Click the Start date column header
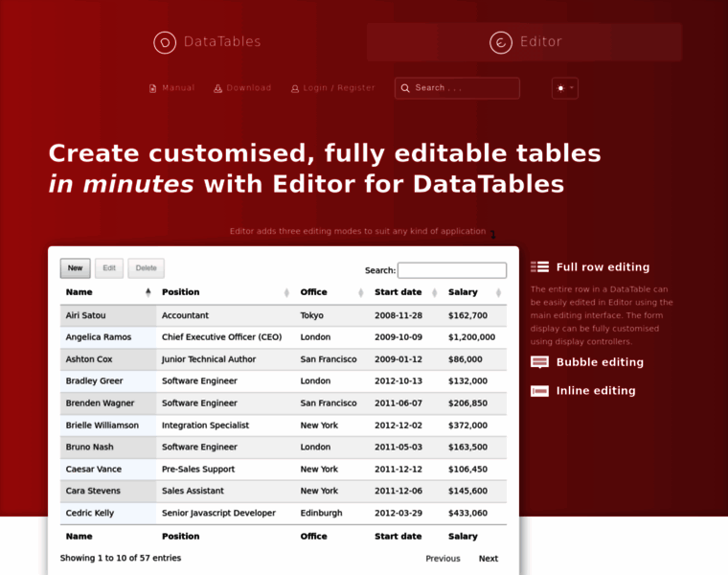 [406, 292]
